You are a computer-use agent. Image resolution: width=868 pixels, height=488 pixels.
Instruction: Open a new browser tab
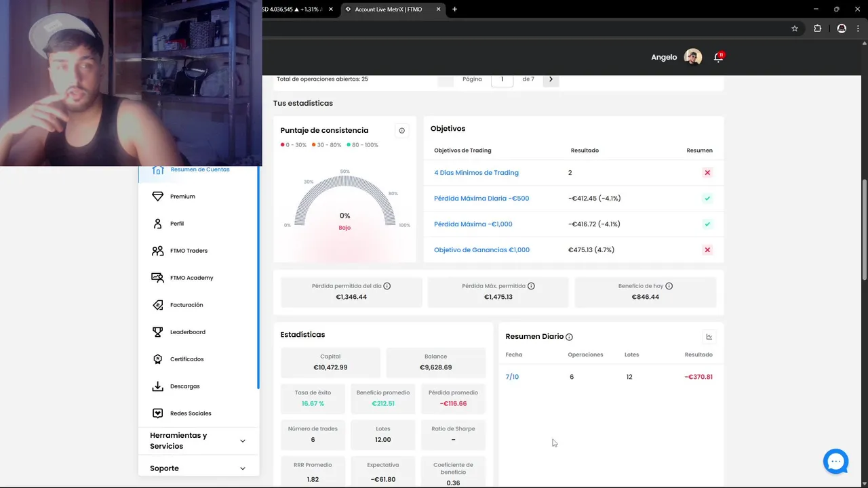(454, 9)
